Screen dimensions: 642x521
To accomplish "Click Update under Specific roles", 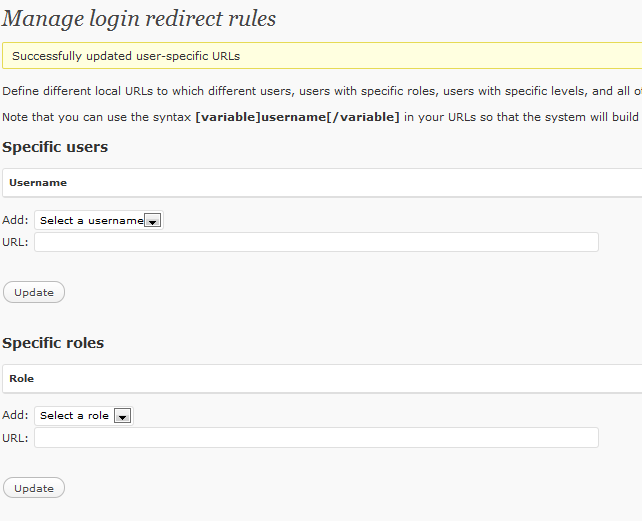I will 34,488.
